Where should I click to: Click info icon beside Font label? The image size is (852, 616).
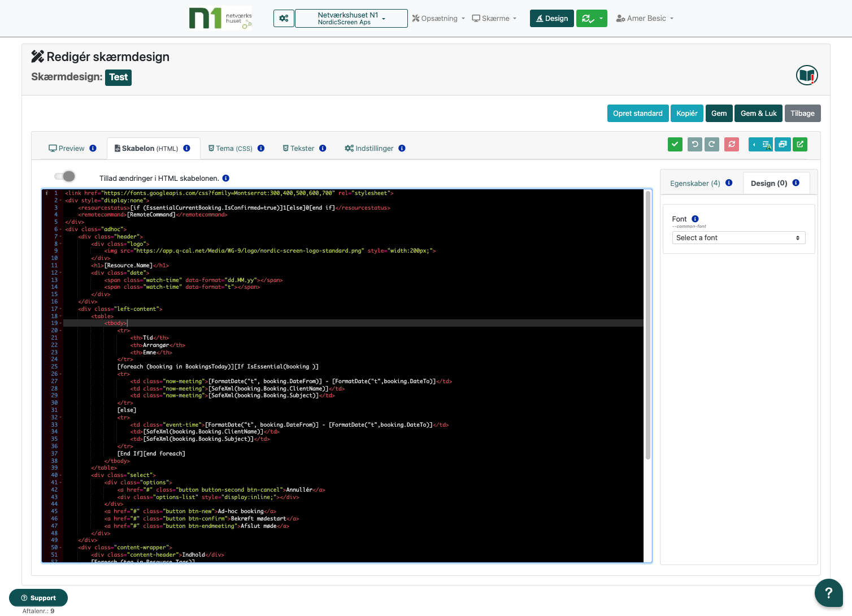(x=695, y=219)
